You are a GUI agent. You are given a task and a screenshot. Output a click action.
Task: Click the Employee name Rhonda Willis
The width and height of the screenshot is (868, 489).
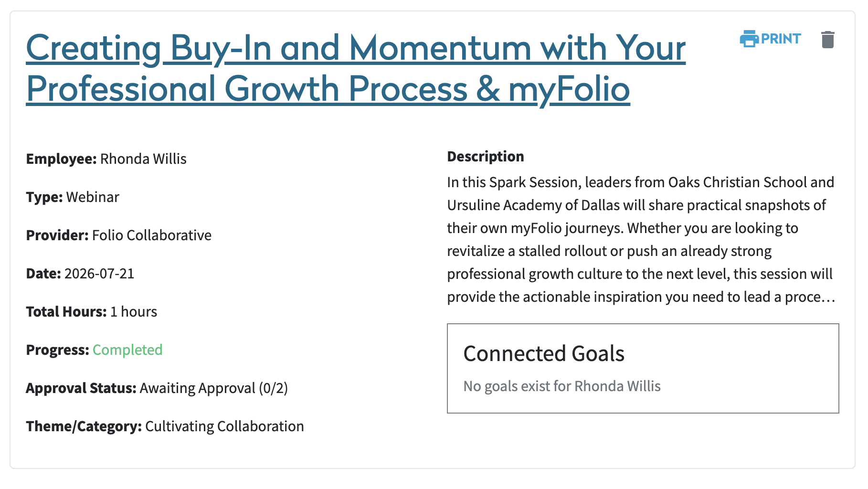click(143, 159)
